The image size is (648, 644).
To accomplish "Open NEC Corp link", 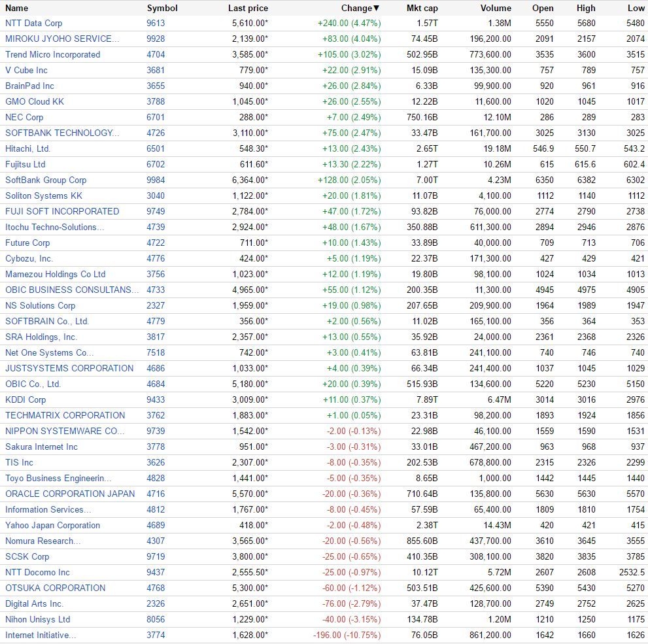I will click(24, 117).
